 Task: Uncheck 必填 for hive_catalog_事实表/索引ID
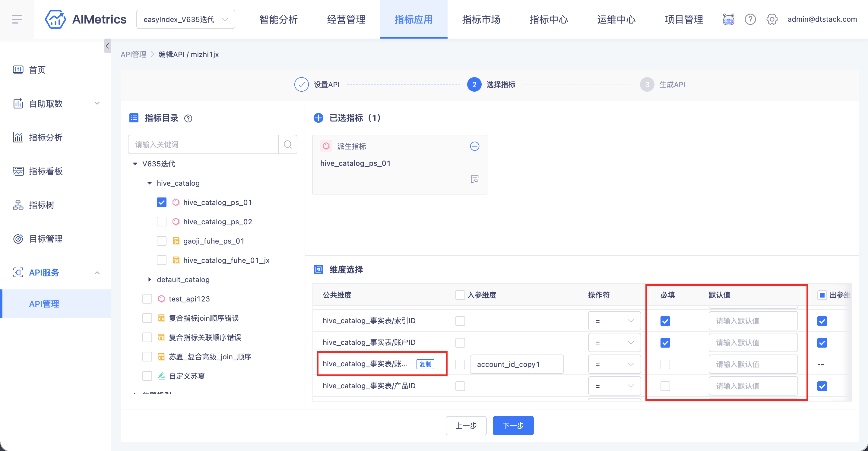(665, 321)
